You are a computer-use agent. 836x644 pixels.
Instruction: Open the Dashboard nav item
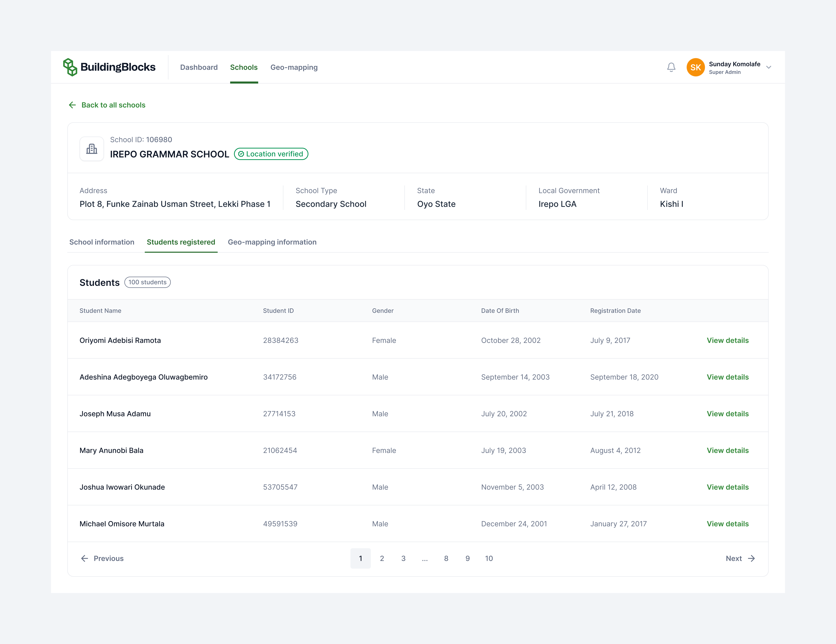199,67
